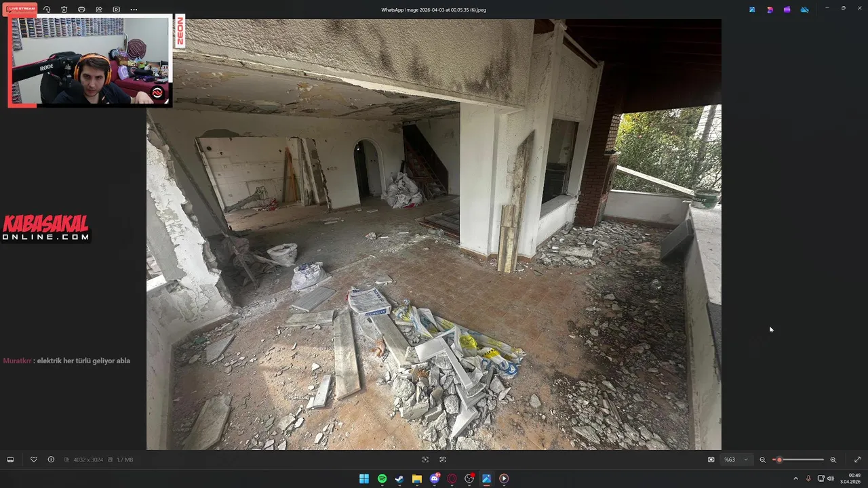Click the displayed construction photo
This screenshot has width=868, height=488.
click(x=434, y=235)
